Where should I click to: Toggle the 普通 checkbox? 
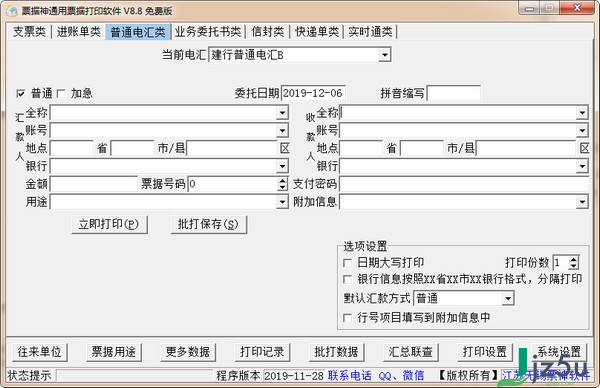pyautogui.click(x=21, y=93)
